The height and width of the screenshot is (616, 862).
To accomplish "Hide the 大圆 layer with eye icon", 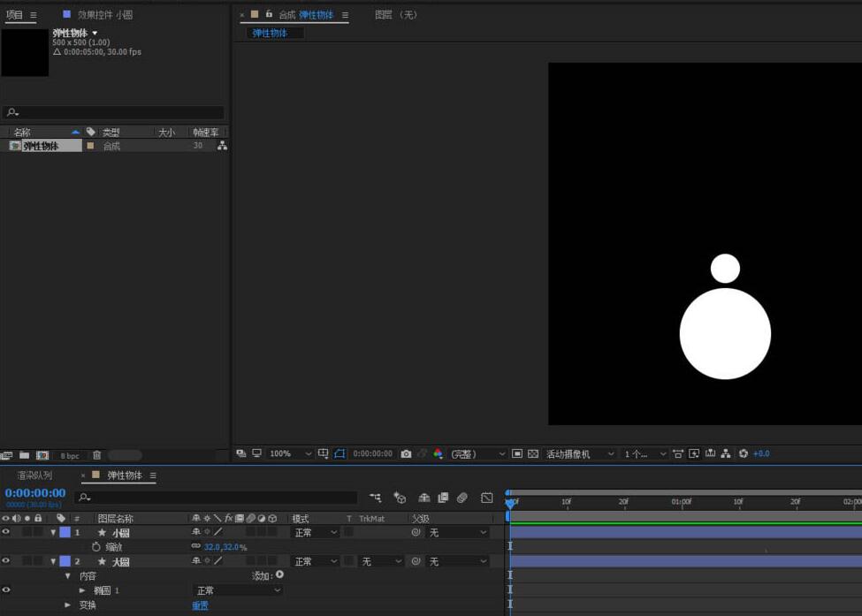I will point(6,561).
